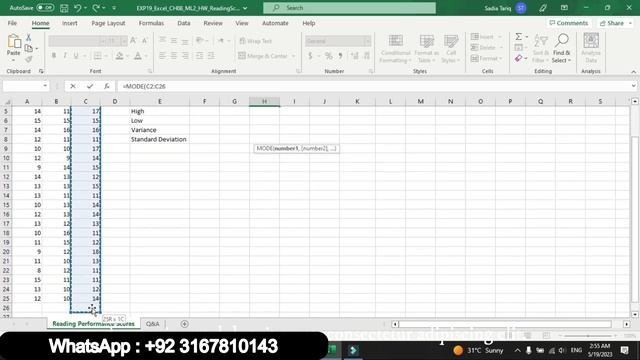This screenshot has width=640, height=360.
Task: Click the Font Color letter A swatch
Action: 138,56
